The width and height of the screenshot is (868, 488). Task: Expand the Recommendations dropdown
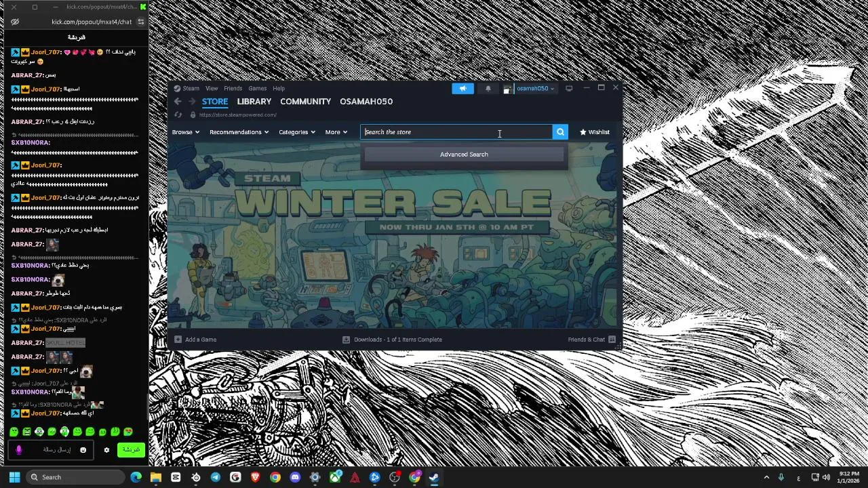tap(239, 132)
